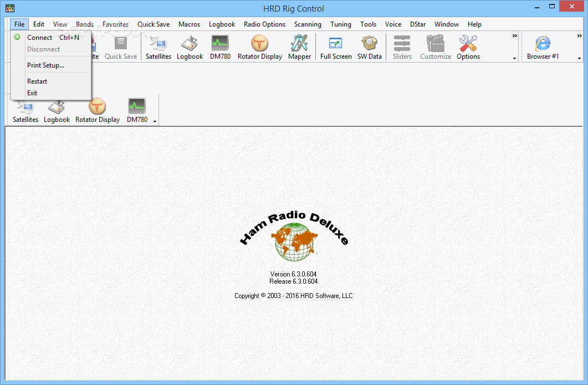Open the Quick Save menu
588x385 pixels.
click(x=154, y=24)
